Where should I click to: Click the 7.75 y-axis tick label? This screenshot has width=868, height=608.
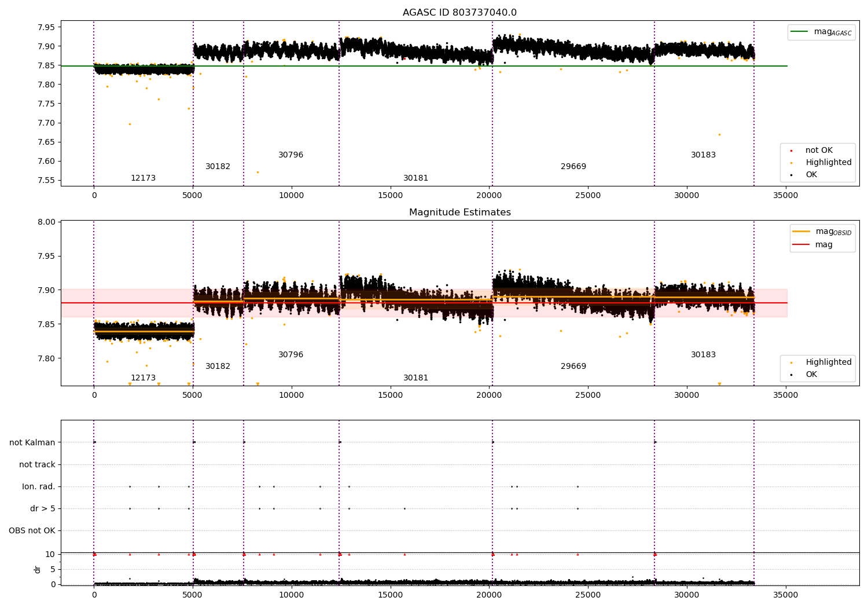click(x=46, y=104)
